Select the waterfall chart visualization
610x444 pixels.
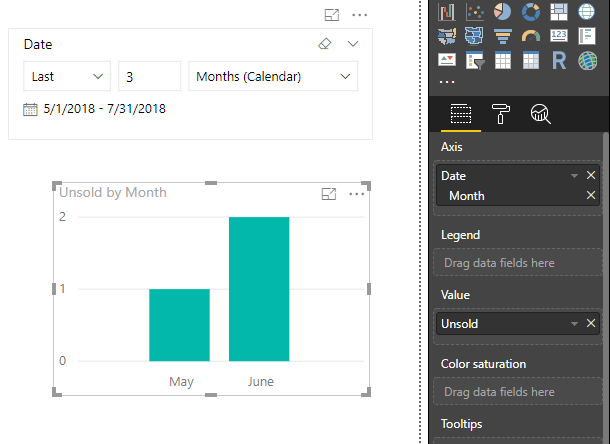pyautogui.click(x=447, y=12)
